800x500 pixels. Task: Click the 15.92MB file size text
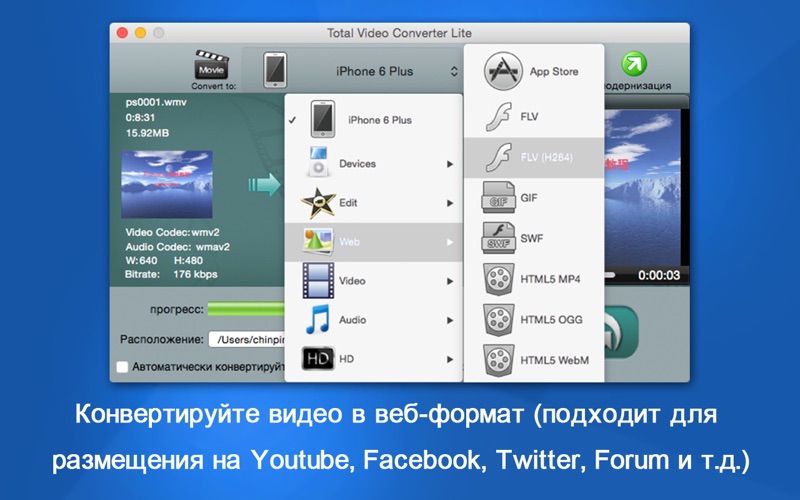pos(147,133)
